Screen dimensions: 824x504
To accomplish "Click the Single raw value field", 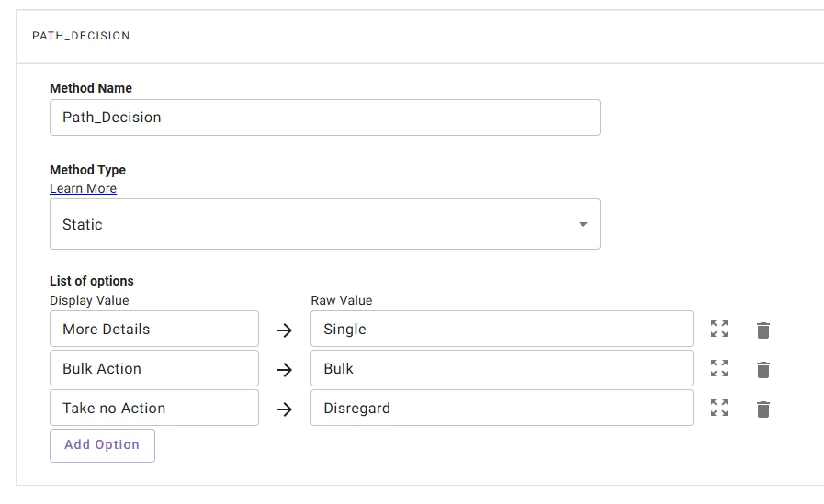I will coord(502,329).
